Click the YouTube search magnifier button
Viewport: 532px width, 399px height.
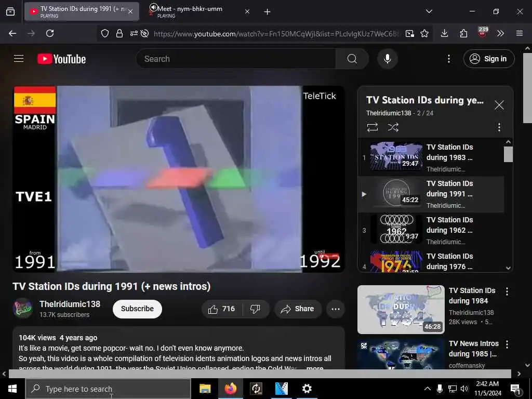click(352, 59)
